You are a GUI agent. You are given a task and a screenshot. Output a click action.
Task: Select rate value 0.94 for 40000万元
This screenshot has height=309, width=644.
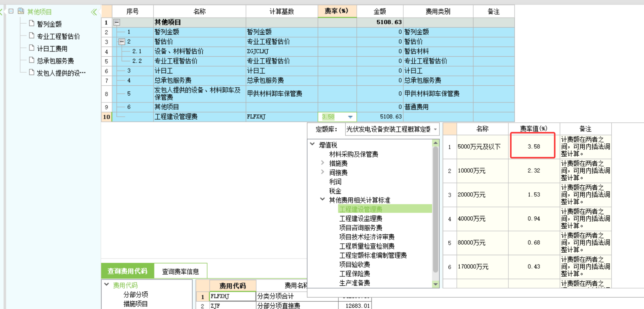coord(534,219)
